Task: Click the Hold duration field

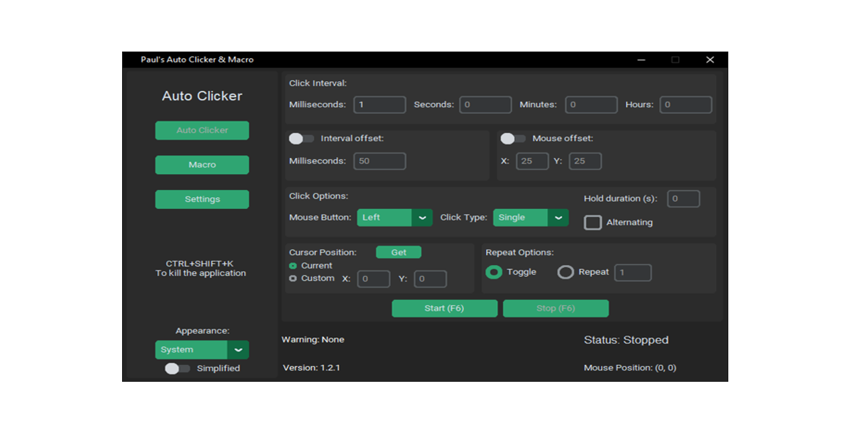Action: [683, 198]
